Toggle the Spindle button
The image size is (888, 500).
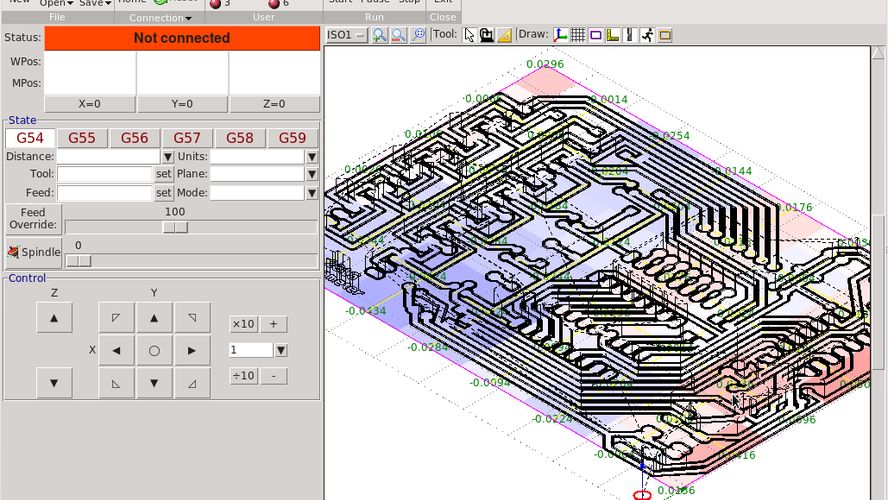pos(34,252)
